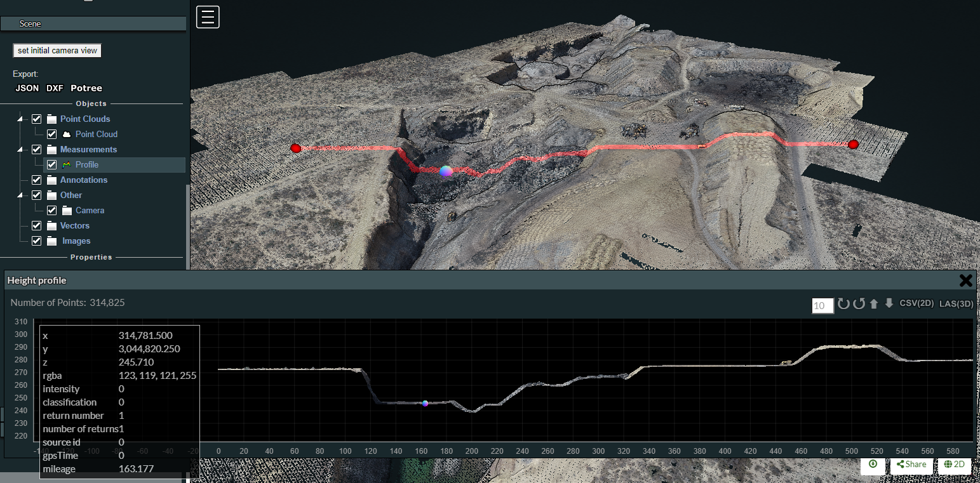Collapse the Other tree node
Screen dimensions: 980x483
21,195
